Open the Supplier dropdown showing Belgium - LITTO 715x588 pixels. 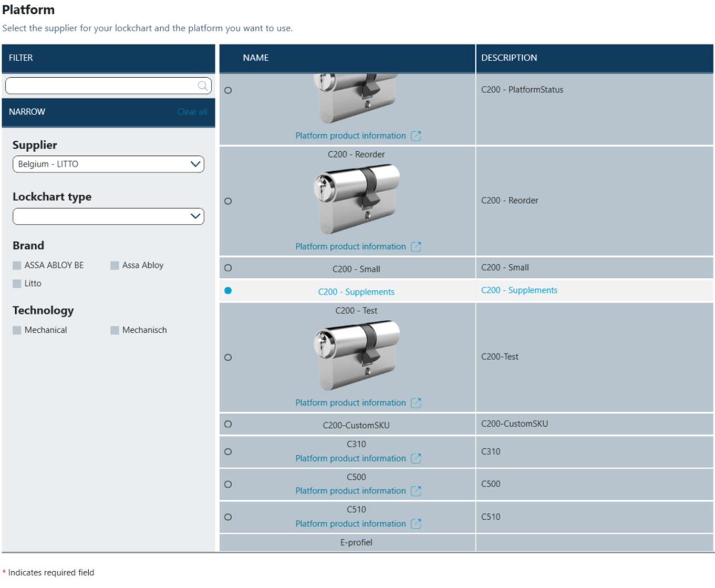tap(108, 164)
